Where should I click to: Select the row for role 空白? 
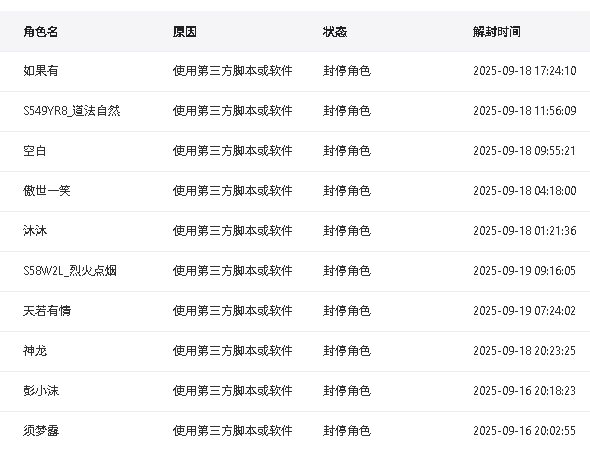pyautogui.click(x=295, y=151)
